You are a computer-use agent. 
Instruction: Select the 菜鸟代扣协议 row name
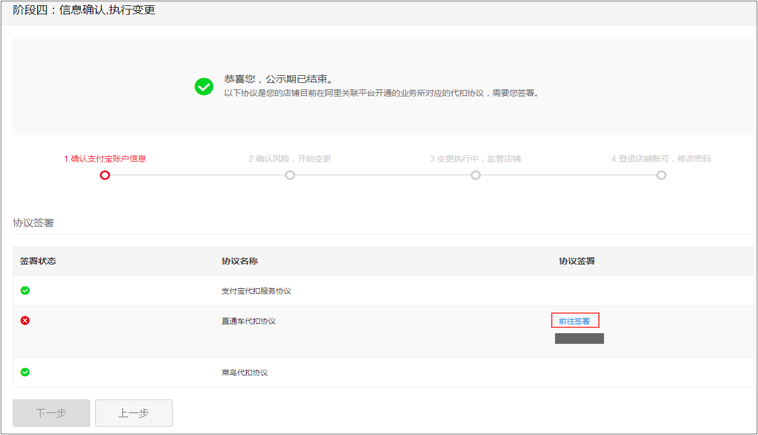245,373
